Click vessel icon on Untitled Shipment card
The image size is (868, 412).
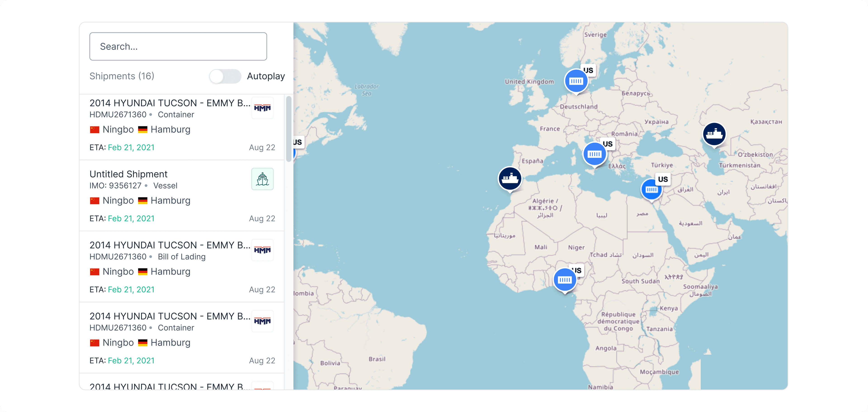point(262,179)
